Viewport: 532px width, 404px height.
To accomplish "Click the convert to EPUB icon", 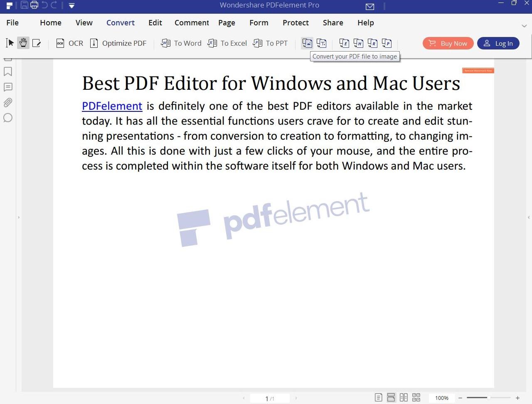I will click(x=344, y=43).
